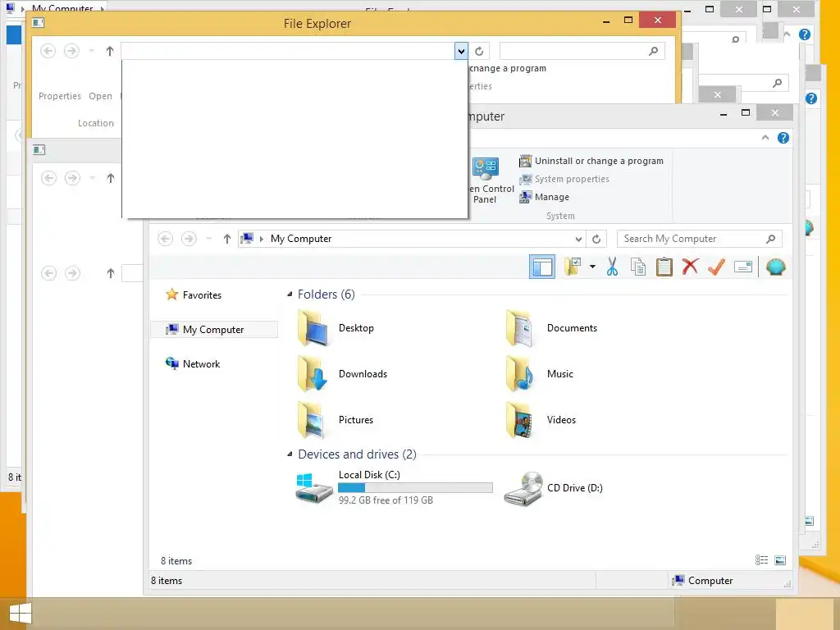Go forward in front File Explorer window
The width and height of the screenshot is (840, 630).
[x=71, y=51]
